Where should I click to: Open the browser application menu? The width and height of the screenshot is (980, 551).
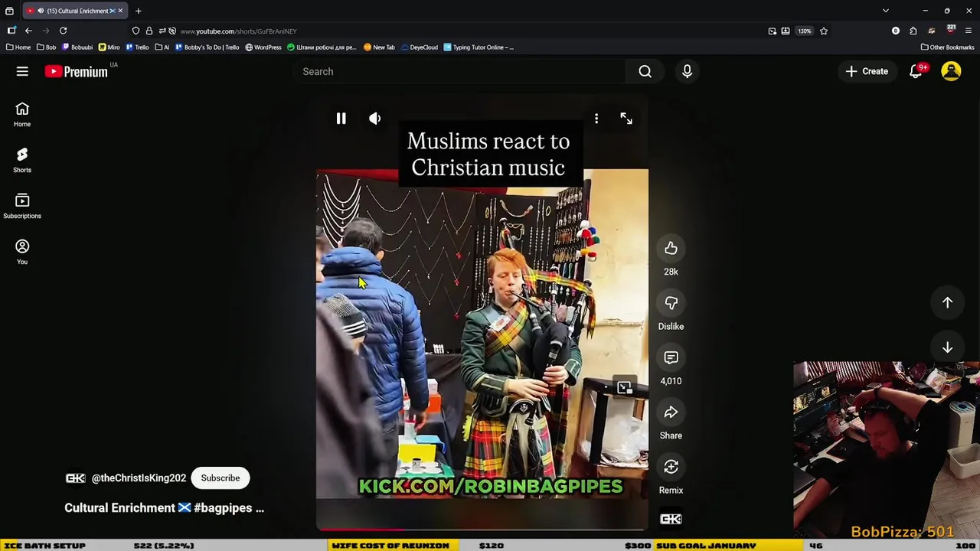pos(969,31)
